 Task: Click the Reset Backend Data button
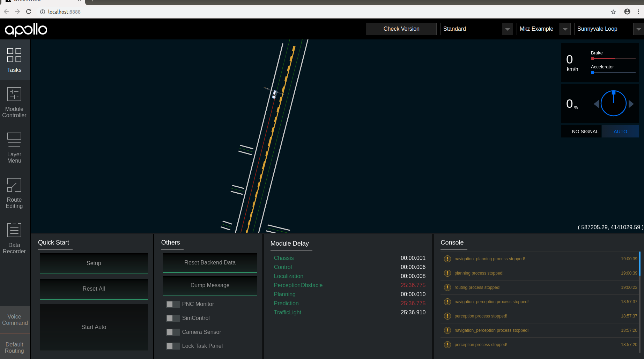point(210,263)
